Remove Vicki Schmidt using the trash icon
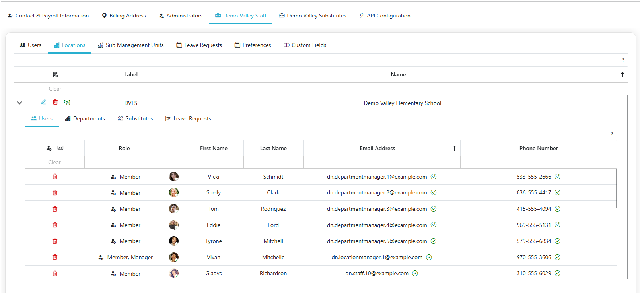The image size is (644, 293). [55, 177]
